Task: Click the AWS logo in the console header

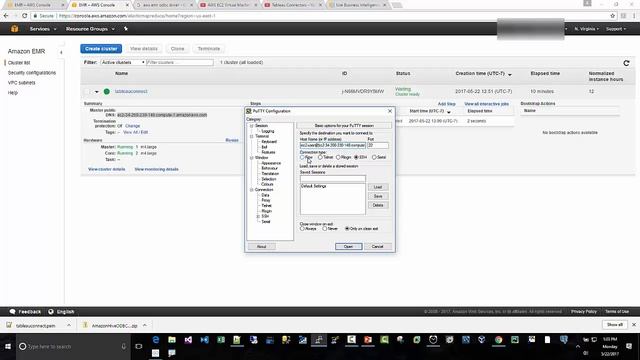Action: tap(14, 29)
